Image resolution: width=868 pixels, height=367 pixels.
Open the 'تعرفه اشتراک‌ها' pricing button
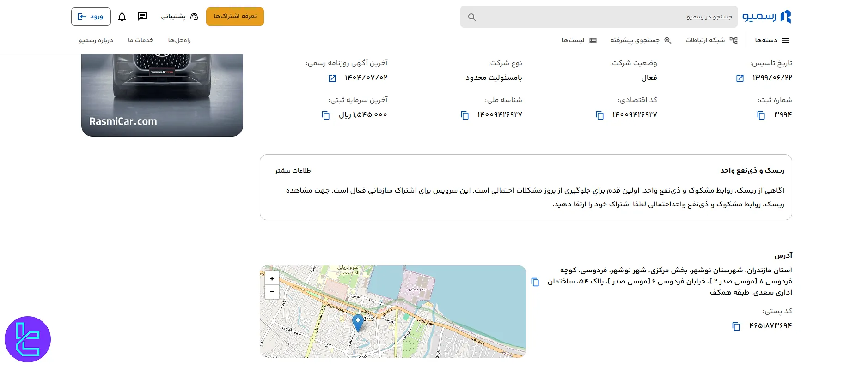tap(235, 17)
